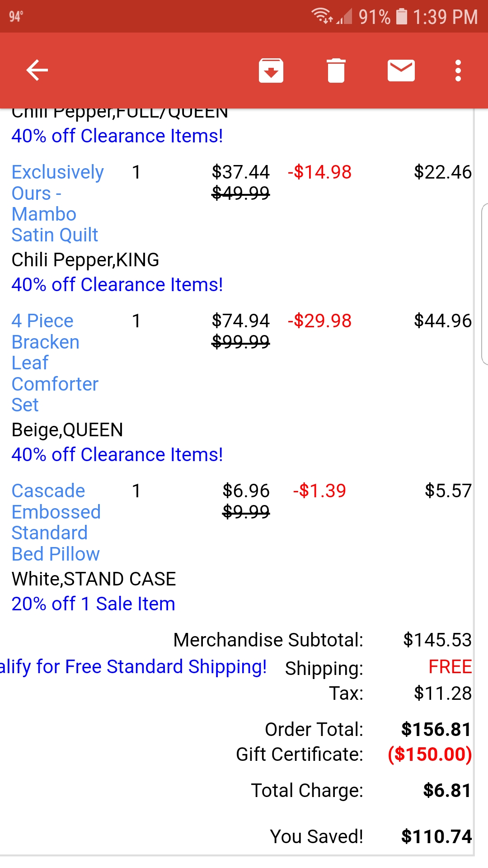The height and width of the screenshot is (868, 488).
Task: Tap the 1:39 PM clock in status bar
Action: tap(445, 17)
